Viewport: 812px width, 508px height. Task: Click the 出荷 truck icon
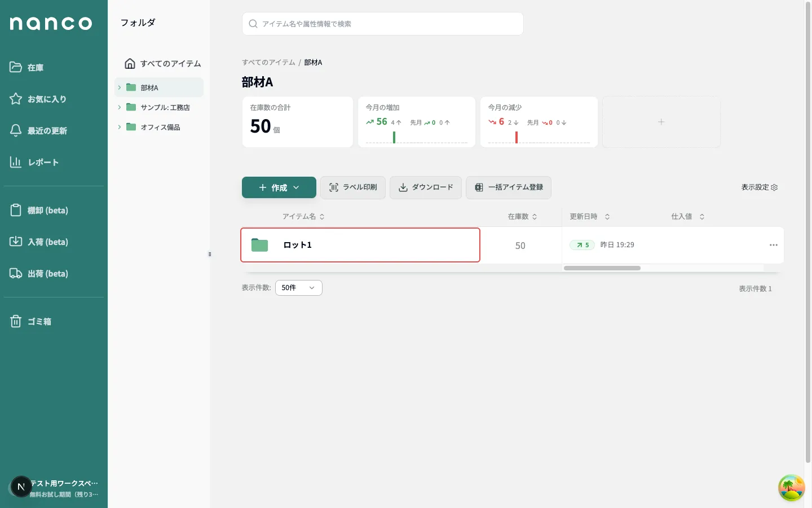(16, 273)
